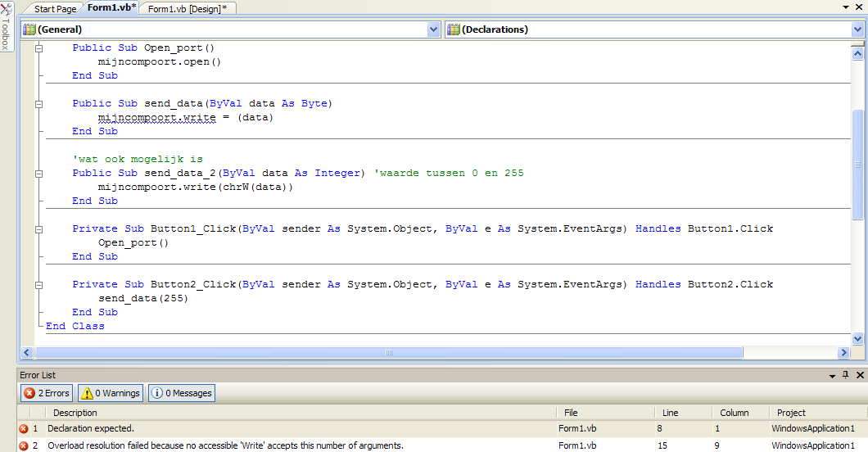Click the horizontal scrollbar thumb in editor
Viewport: 868px width, 452px height.
pos(389,353)
